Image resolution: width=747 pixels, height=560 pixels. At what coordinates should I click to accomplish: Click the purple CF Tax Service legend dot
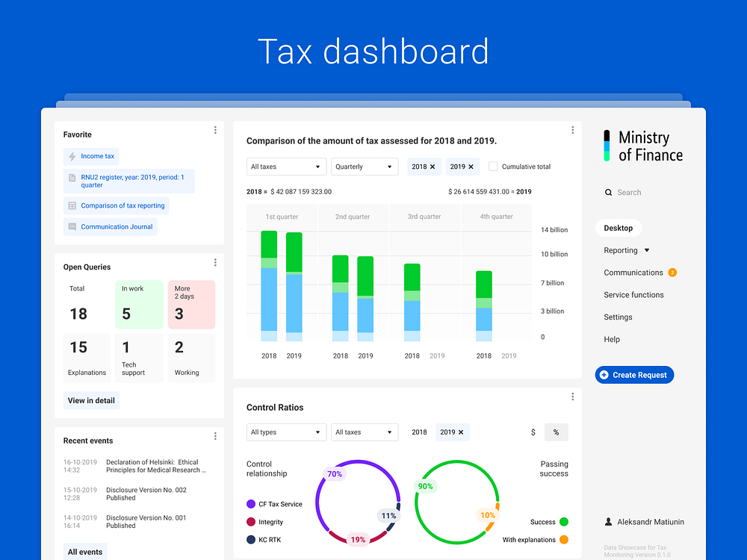(251, 504)
